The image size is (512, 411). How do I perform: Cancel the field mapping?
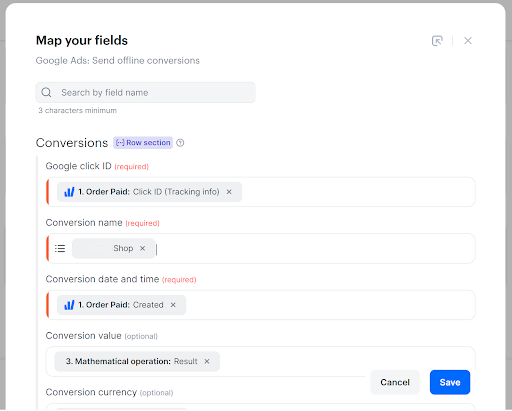[x=395, y=382]
